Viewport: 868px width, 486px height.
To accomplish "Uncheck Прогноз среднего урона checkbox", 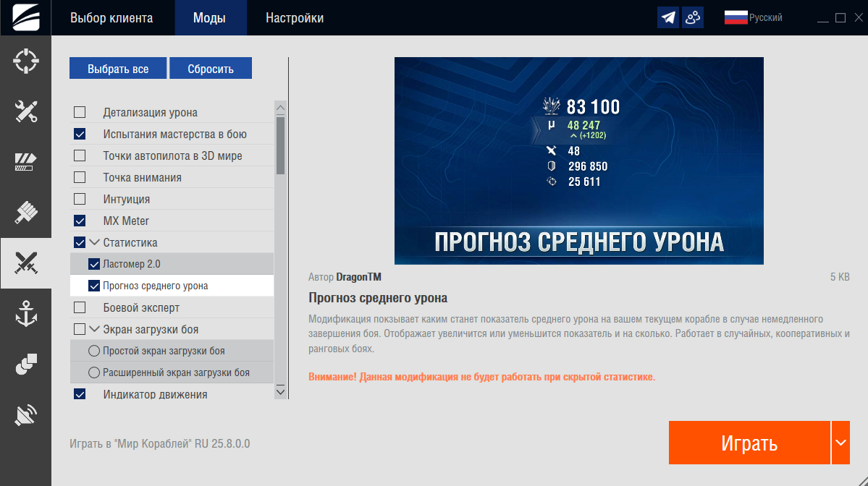I will click(94, 285).
